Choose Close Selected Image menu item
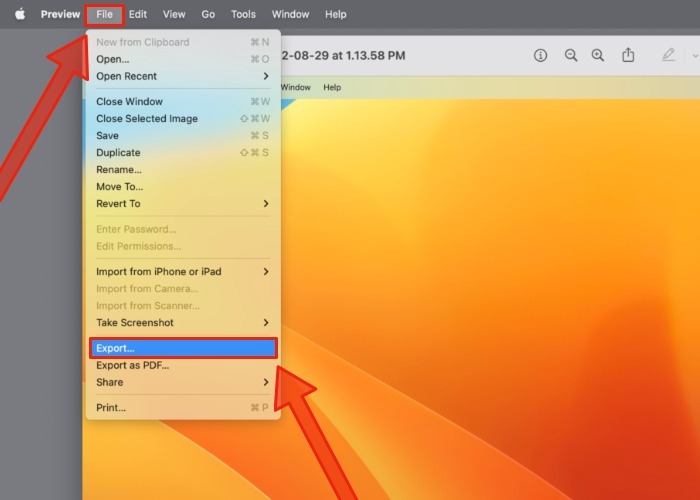700x500 pixels. pyautogui.click(x=183, y=119)
